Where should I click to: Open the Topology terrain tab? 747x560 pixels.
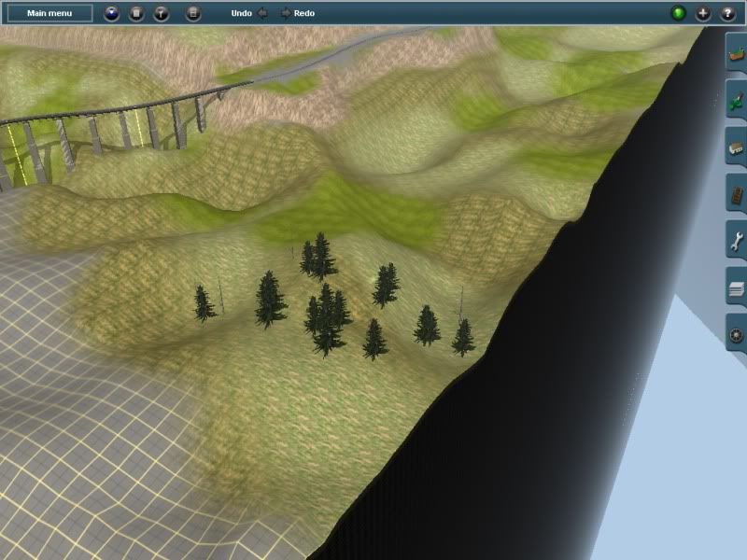(736, 52)
